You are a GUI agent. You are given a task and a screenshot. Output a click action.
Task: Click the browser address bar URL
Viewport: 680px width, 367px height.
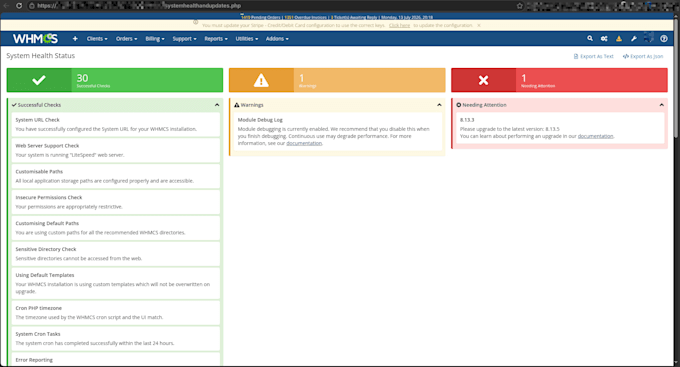point(139,6)
